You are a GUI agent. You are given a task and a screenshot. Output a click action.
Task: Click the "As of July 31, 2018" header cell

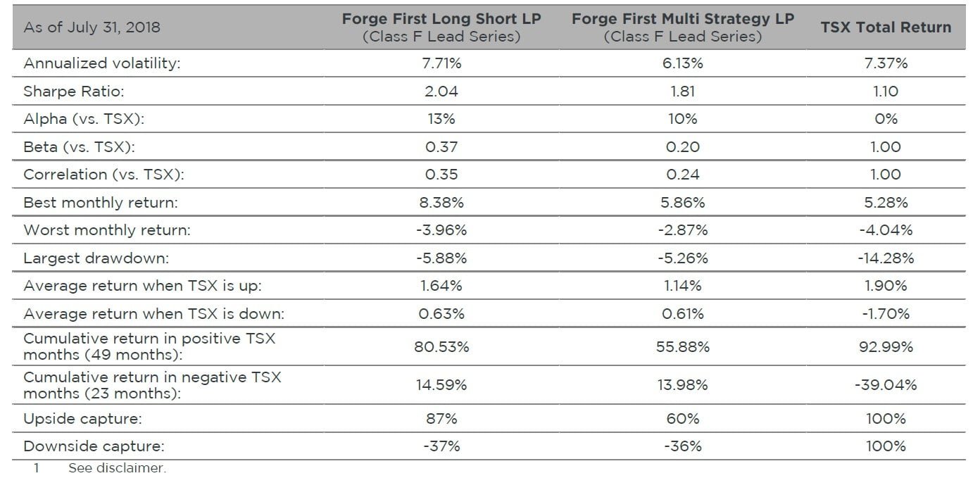92,28
